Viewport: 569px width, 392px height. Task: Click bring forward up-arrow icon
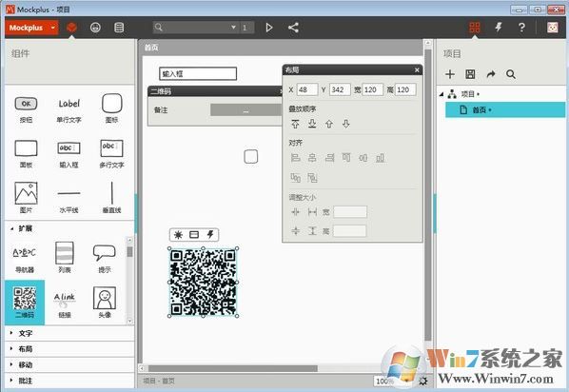pos(329,124)
